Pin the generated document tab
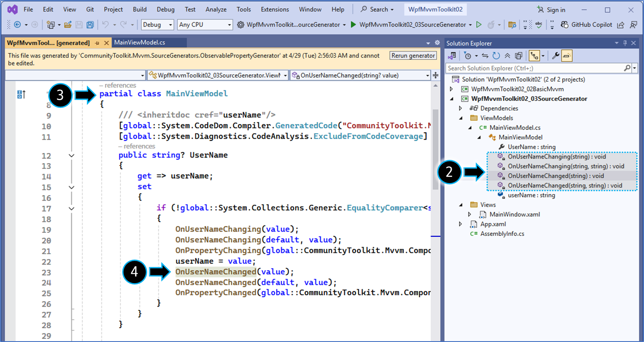Viewport: 644px width, 342px height. 97,43
